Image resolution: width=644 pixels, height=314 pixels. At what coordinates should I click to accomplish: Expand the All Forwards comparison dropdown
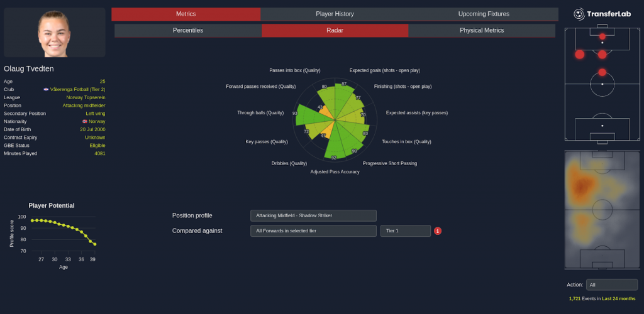tap(313, 231)
